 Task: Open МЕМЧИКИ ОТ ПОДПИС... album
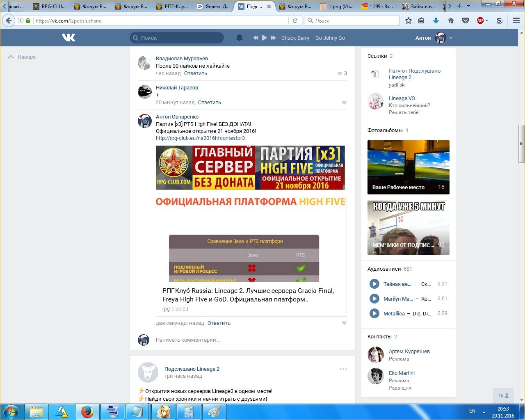click(409, 227)
